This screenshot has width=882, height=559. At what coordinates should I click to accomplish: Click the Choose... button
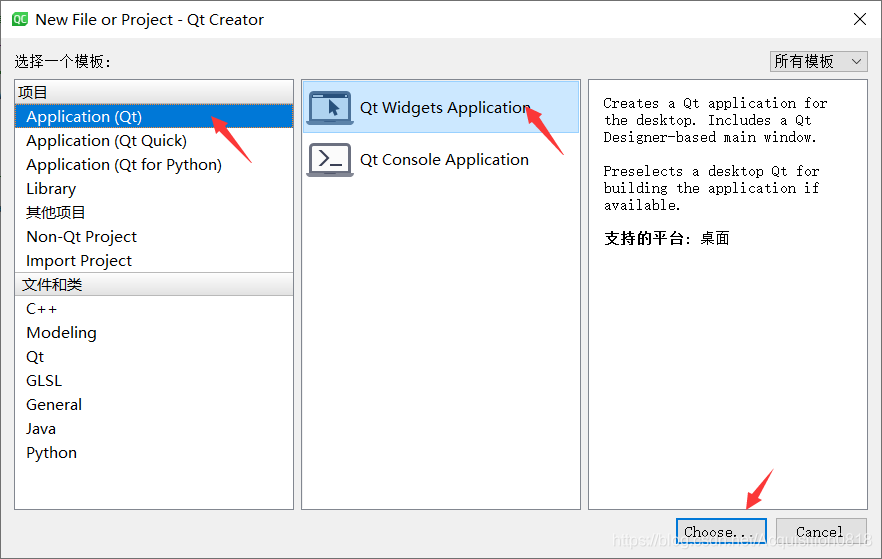click(x=721, y=532)
